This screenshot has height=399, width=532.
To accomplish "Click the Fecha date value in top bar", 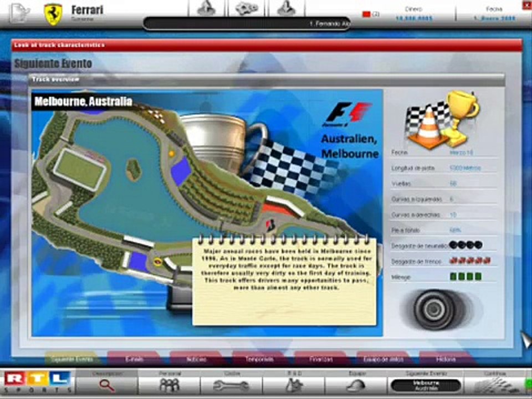I will (494, 18).
